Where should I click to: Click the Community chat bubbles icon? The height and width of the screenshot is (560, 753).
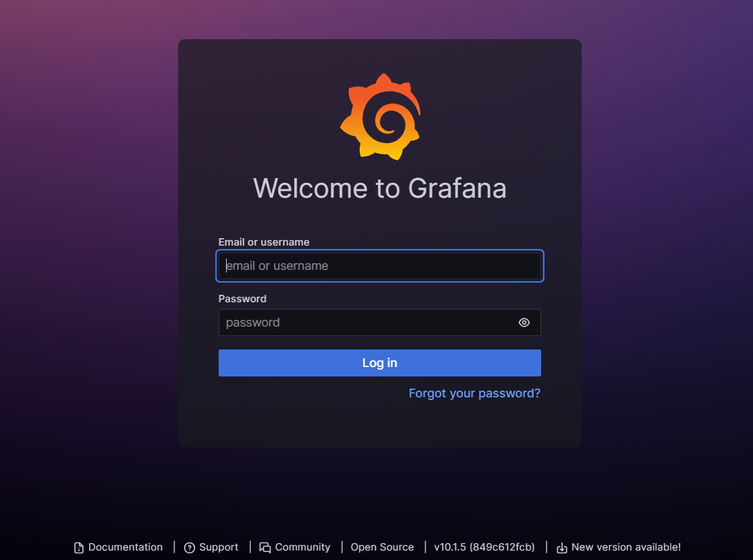(x=265, y=547)
